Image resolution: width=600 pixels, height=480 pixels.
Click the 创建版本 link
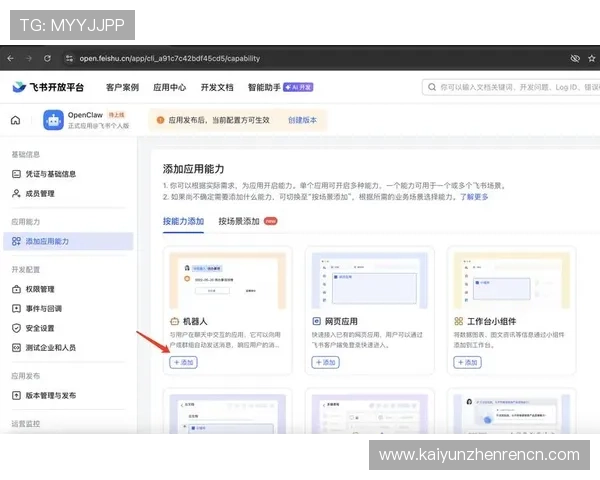click(x=302, y=120)
